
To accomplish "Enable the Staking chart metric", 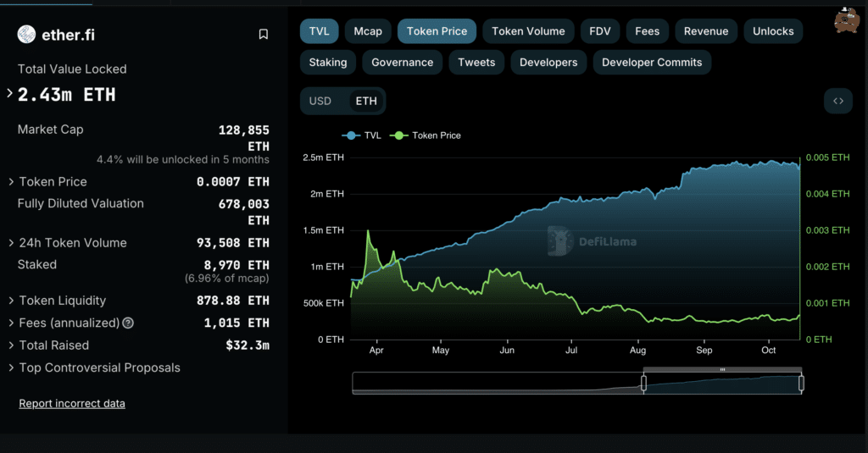I will tap(328, 63).
